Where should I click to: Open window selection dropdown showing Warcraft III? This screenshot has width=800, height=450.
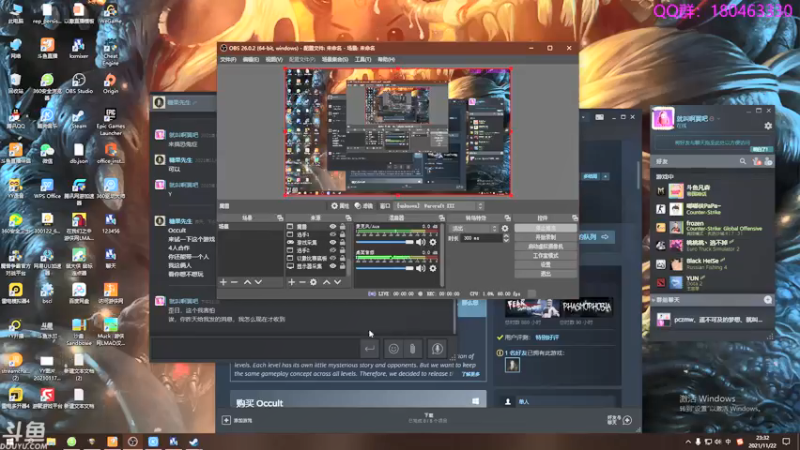(438, 206)
